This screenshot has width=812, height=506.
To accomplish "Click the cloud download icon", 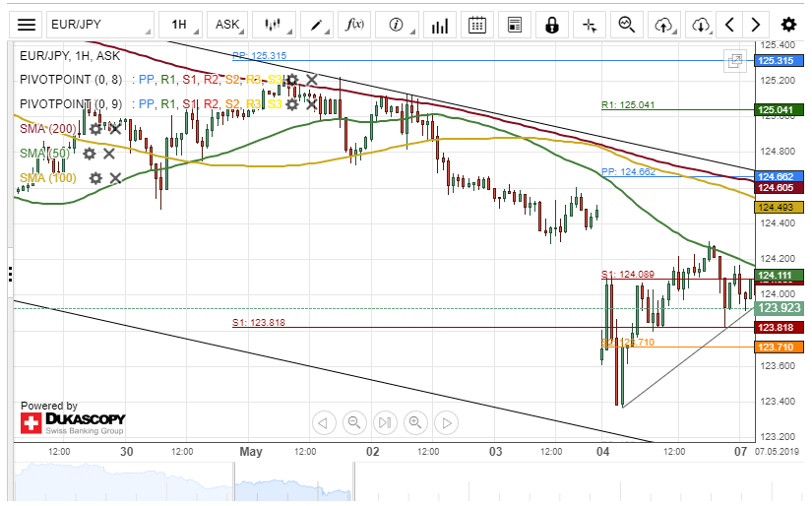I will [x=700, y=25].
